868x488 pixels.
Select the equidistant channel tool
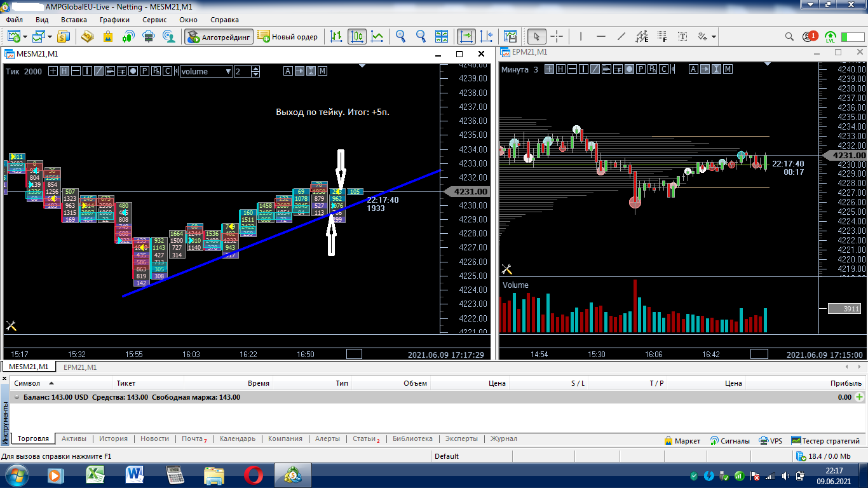tap(642, 36)
